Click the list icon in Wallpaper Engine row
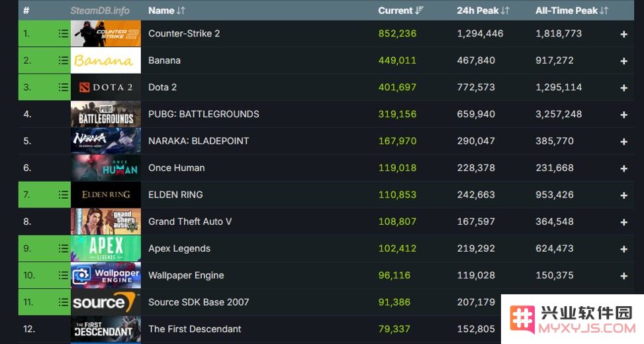Screen dimensions: 644x344 (64, 275)
